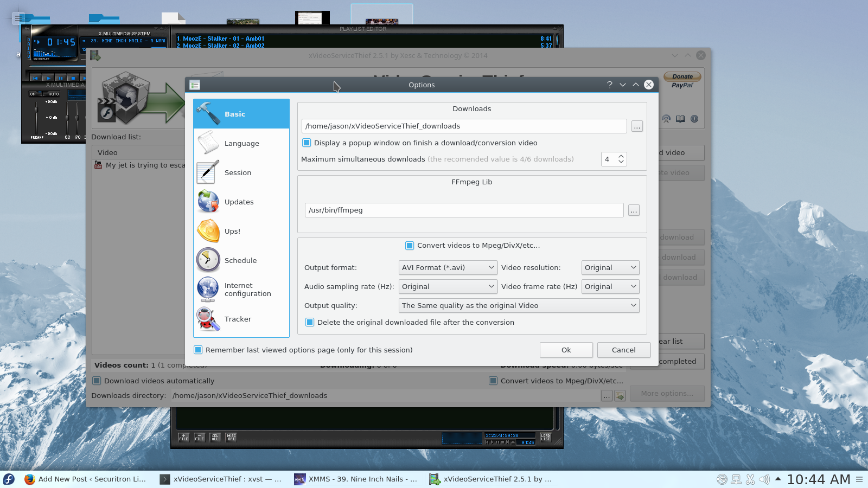868x488 pixels.
Task: Open Internet configuration page
Action: 241,290
